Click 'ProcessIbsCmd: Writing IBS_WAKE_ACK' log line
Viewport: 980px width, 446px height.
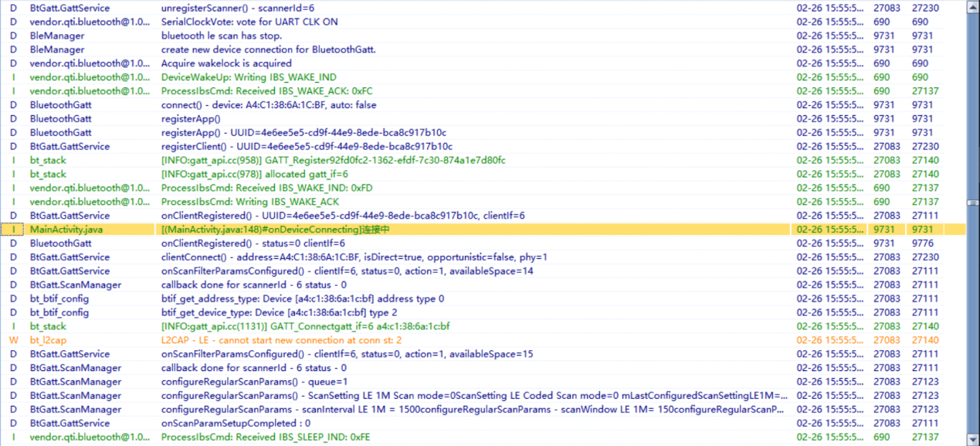(249, 203)
